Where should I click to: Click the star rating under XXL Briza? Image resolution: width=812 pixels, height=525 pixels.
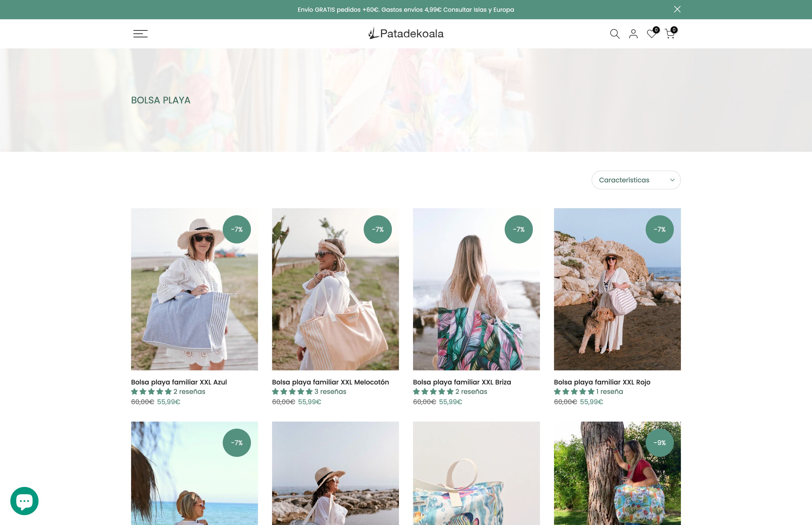(433, 392)
